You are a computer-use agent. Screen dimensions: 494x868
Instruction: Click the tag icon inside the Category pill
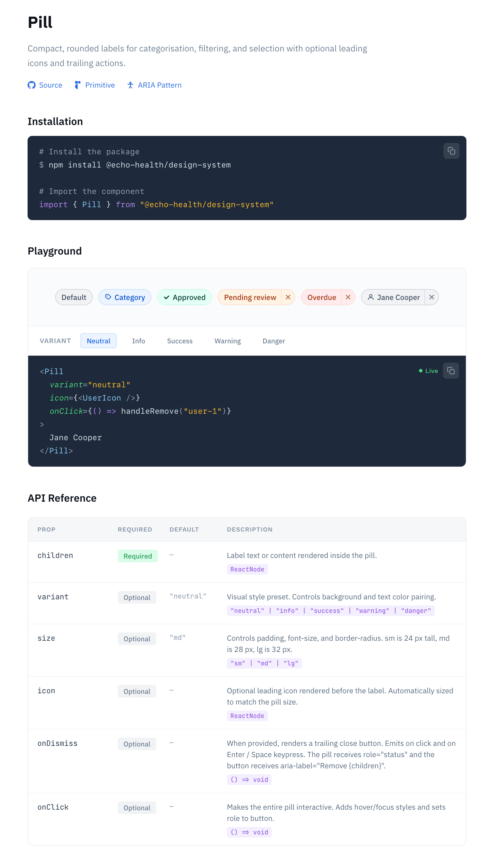(108, 297)
